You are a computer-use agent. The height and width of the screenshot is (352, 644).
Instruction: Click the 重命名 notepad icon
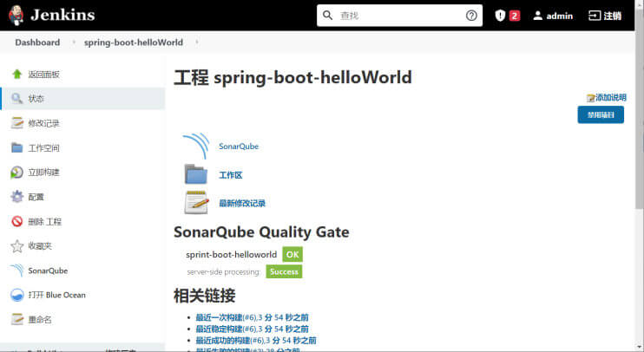coord(16,319)
